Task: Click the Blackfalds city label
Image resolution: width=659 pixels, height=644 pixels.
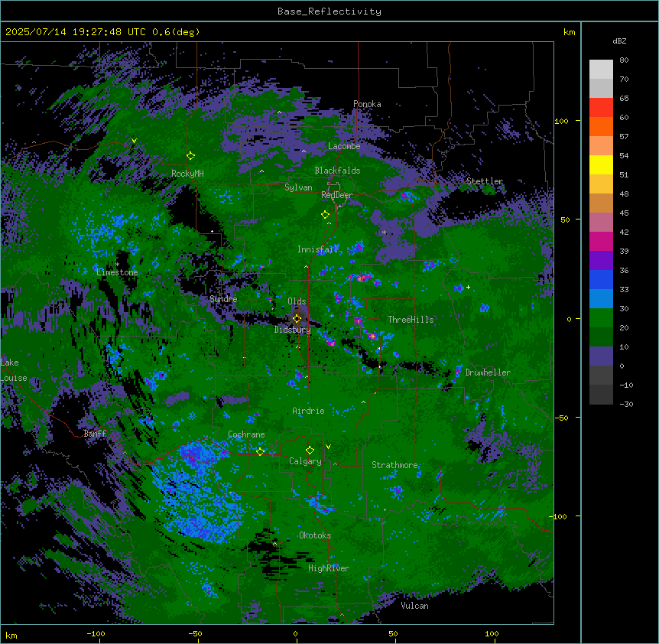Action: coord(337,171)
